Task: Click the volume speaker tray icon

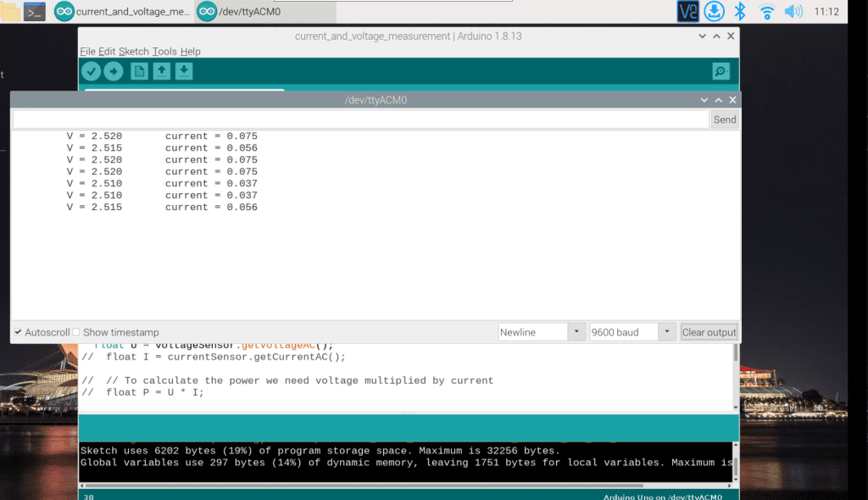Action: (x=793, y=12)
